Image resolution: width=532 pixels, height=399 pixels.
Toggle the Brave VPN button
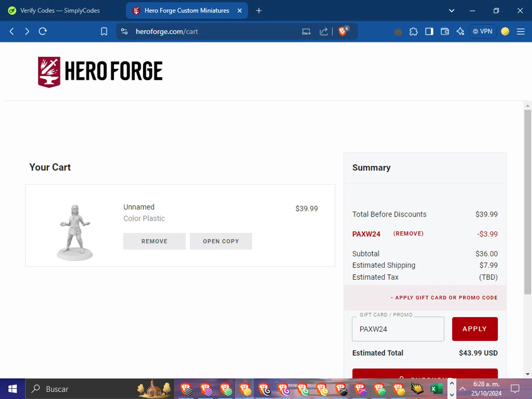point(482,32)
